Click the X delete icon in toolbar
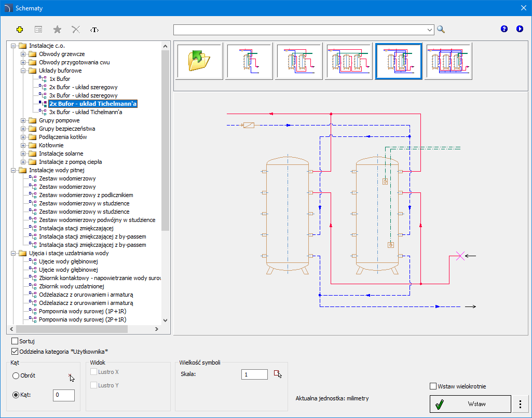This screenshot has width=532, height=418. [76, 30]
